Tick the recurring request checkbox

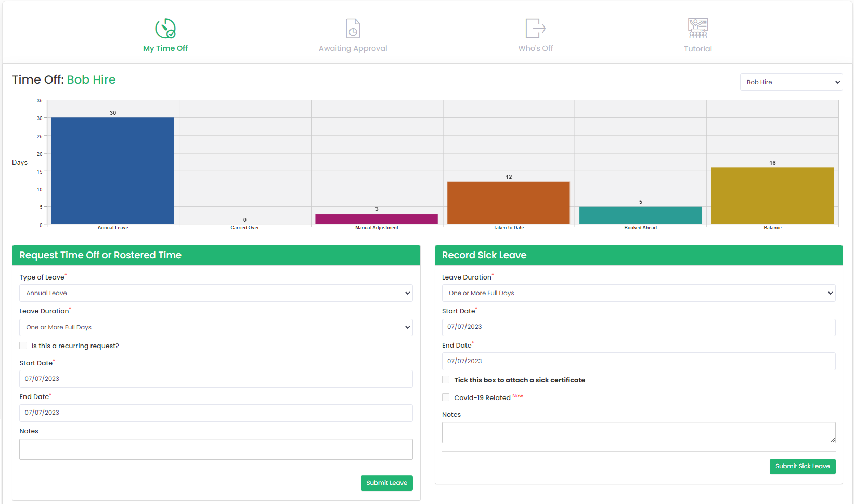pos(23,346)
